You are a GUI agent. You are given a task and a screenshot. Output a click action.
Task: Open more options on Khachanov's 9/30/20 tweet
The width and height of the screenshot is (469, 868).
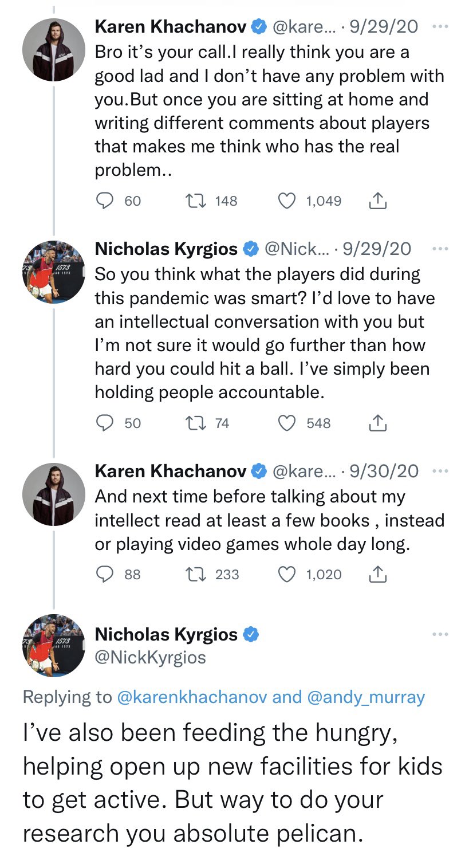[440, 471]
